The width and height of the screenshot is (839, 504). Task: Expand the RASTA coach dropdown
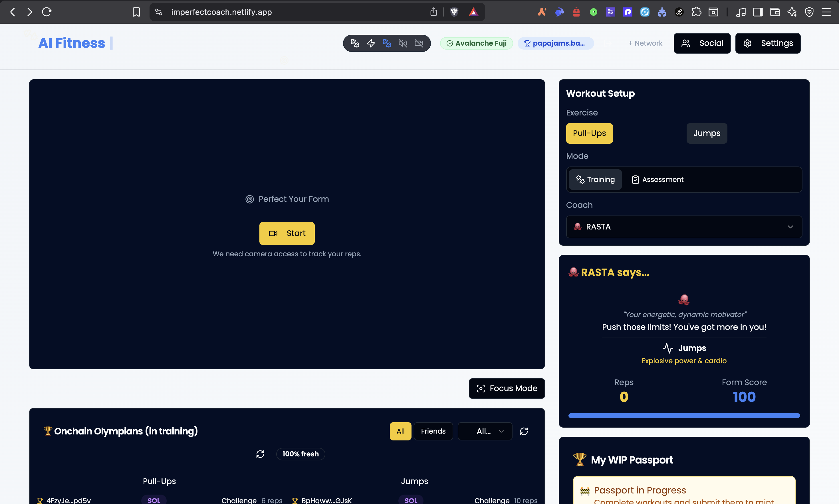pyautogui.click(x=684, y=227)
